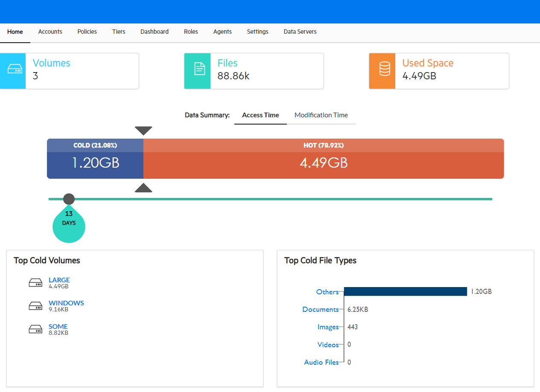
Task: Click the Volumes drive icon tile
Action: tap(13, 71)
